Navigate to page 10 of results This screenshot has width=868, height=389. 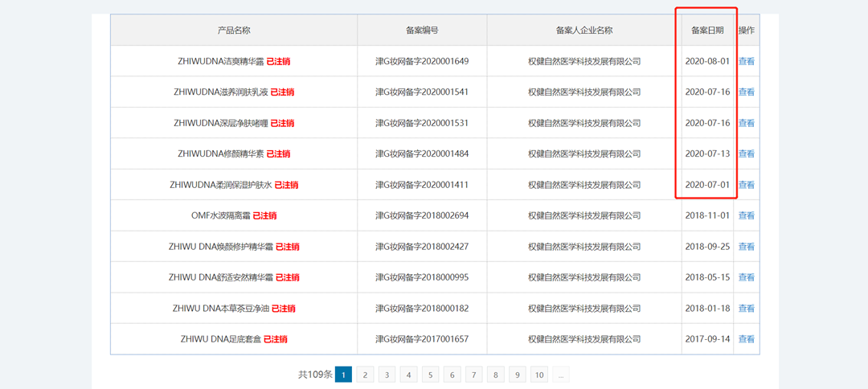(x=538, y=375)
